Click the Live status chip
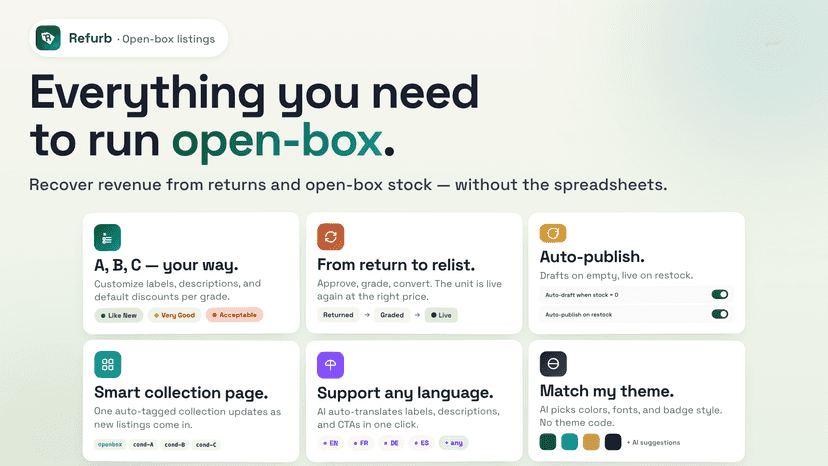 441,315
